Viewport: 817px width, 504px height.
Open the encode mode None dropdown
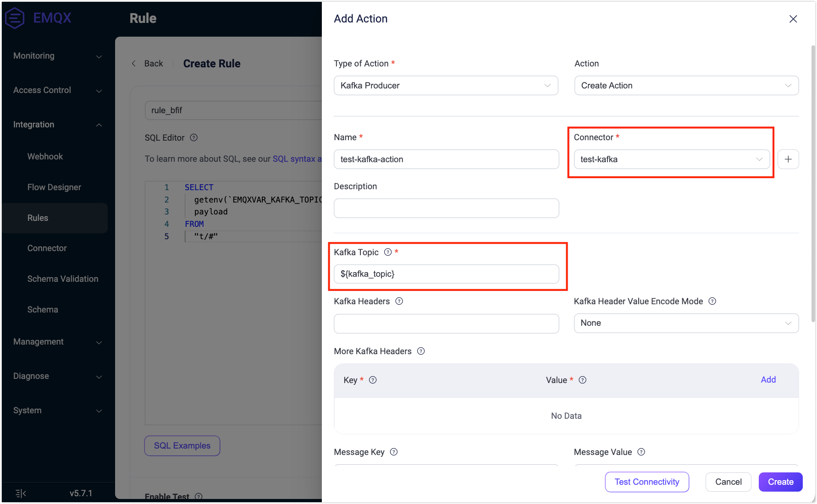click(686, 323)
